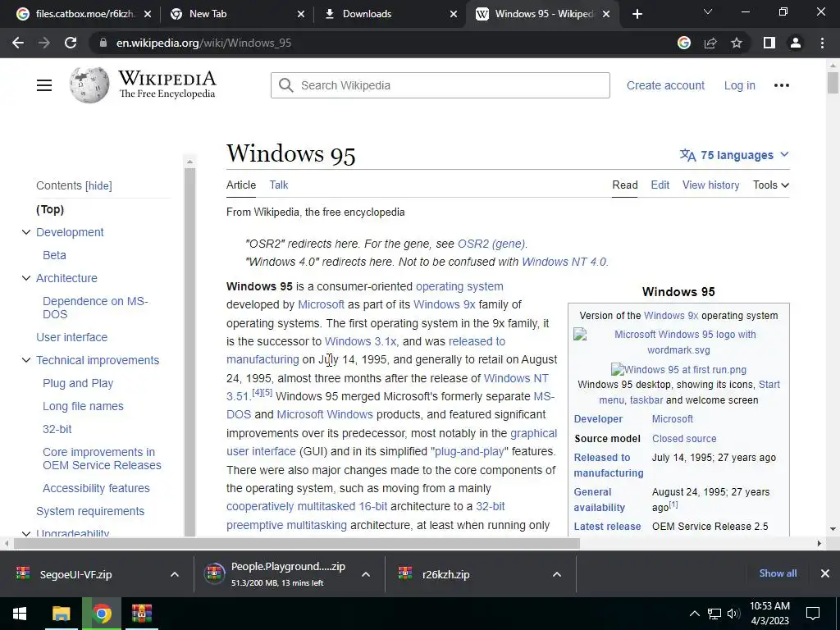Open the Tools dropdown menu

[x=771, y=185]
